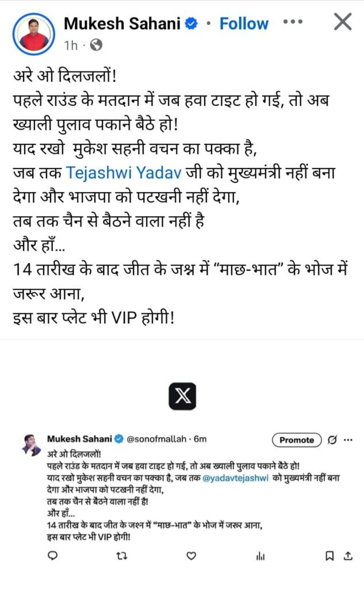
Task: Close the post with the X icon
Action: pyautogui.click(x=343, y=22)
